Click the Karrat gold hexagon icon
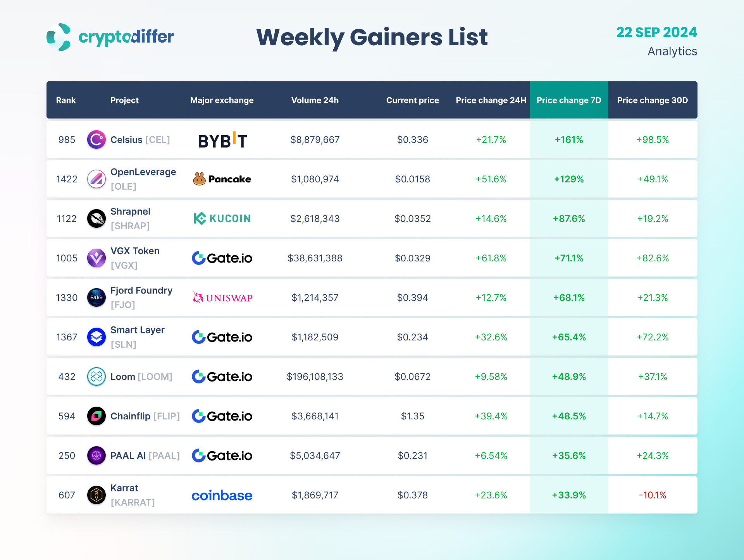Viewport: 744px width, 560px height. (x=96, y=495)
